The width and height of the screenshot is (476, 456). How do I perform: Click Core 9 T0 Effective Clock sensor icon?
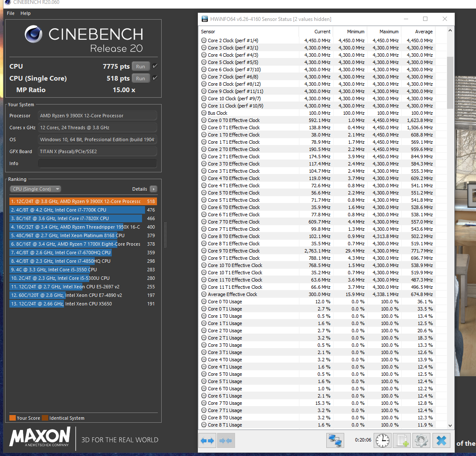pyautogui.click(x=204, y=251)
